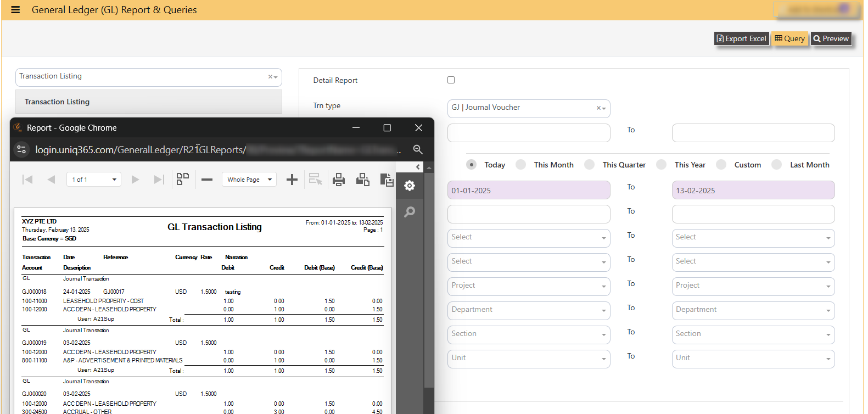
Task: Open the Department dropdown left of To
Action: point(529,310)
